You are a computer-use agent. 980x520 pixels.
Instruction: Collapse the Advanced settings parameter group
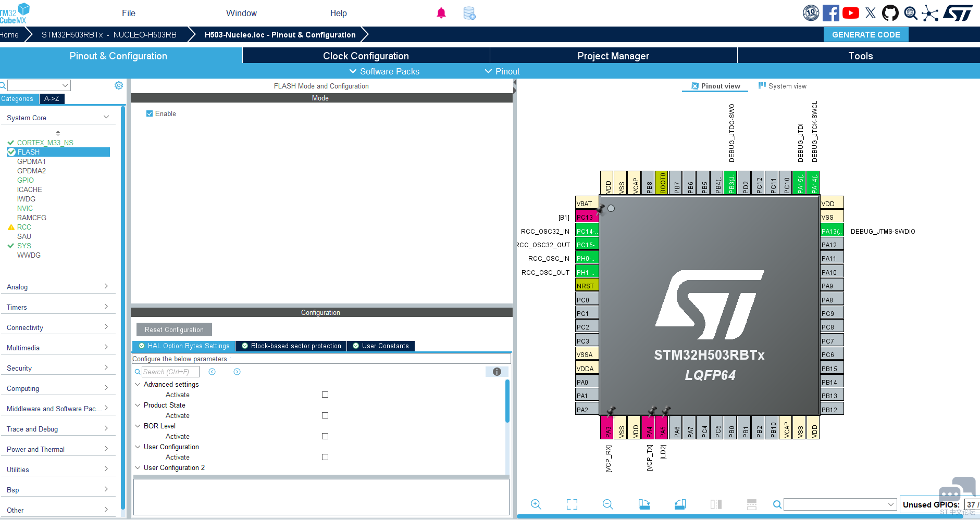tap(138, 384)
